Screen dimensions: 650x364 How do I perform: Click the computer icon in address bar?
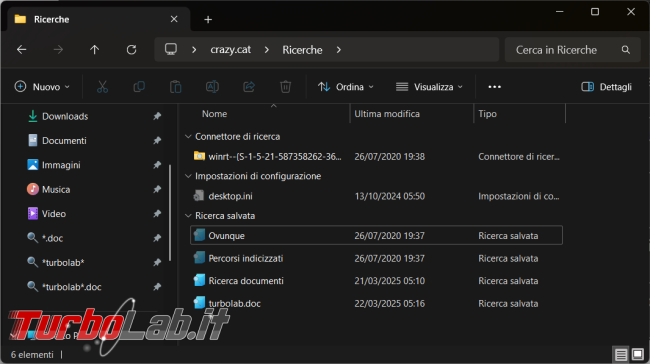click(171, 49)
